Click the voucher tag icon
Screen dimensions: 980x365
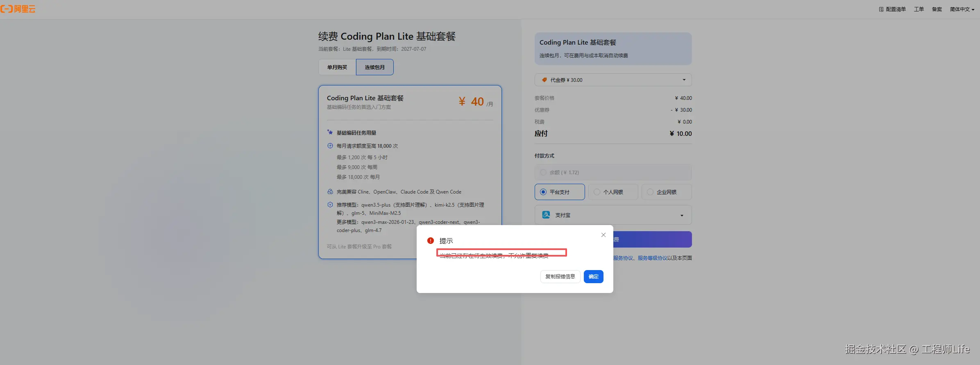pyautogui.click(x=544, y=80)
